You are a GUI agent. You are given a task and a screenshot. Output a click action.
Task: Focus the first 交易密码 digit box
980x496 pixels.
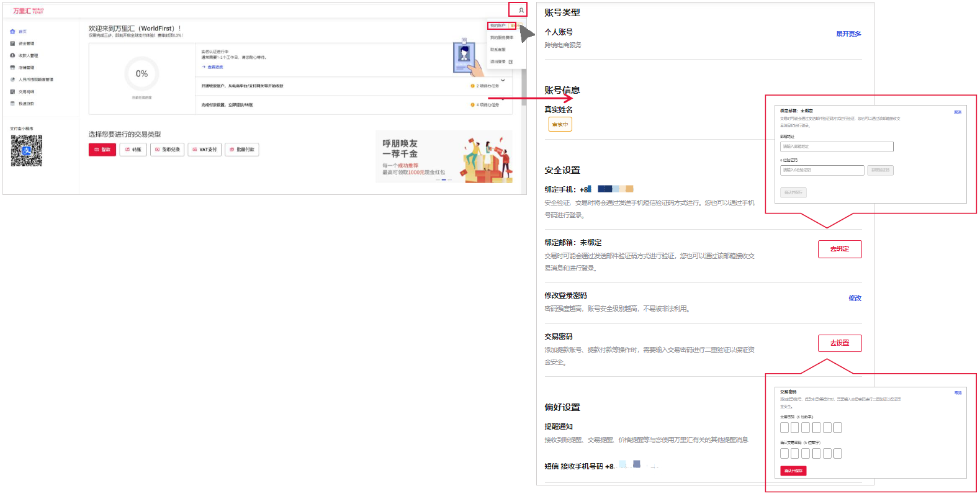[x=784, y=428]
